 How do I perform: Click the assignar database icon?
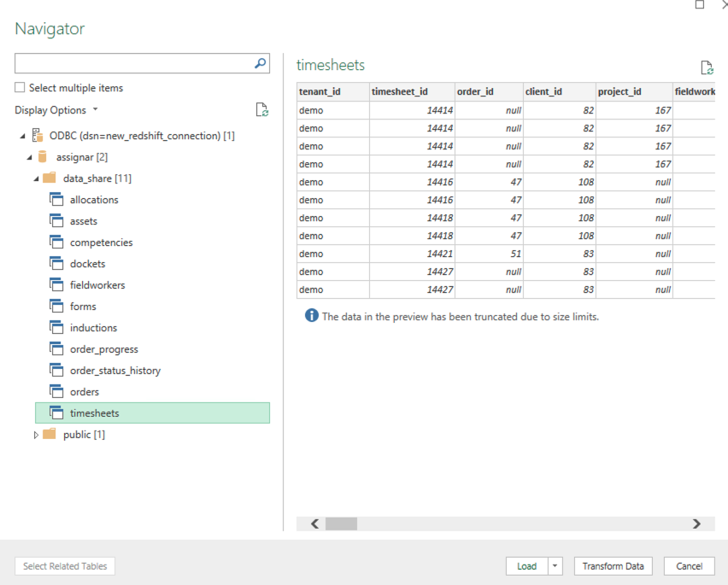point(41,156)
